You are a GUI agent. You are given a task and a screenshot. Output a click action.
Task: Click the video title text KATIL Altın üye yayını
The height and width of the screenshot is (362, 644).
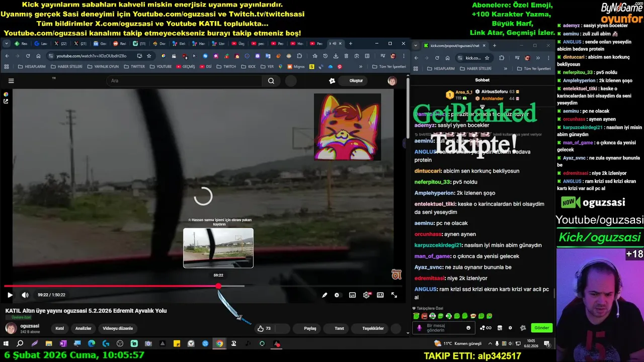click(86, 311)
